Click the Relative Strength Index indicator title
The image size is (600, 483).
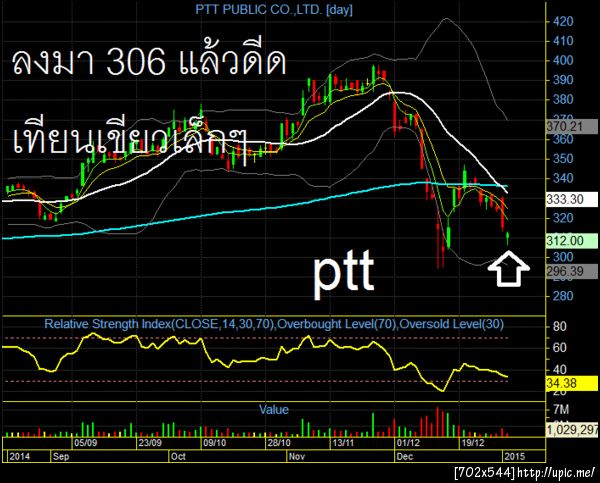(x=274, y=324)
